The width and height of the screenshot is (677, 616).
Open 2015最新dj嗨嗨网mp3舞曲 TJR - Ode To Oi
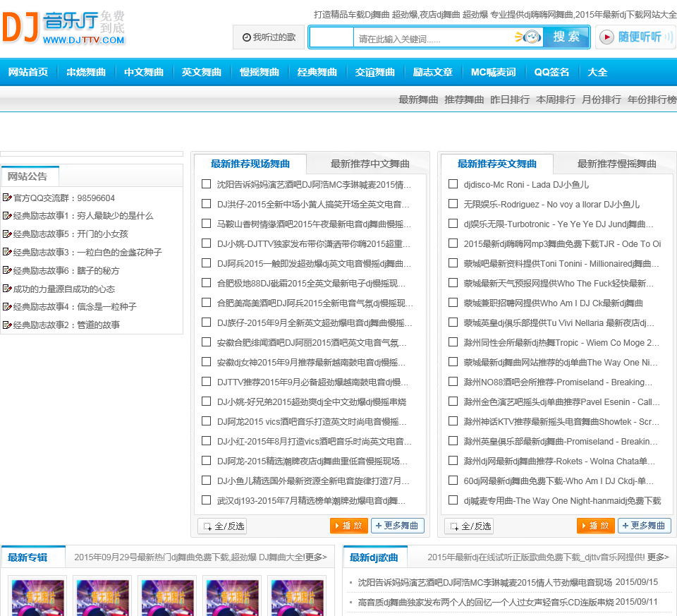coord(562,243)
